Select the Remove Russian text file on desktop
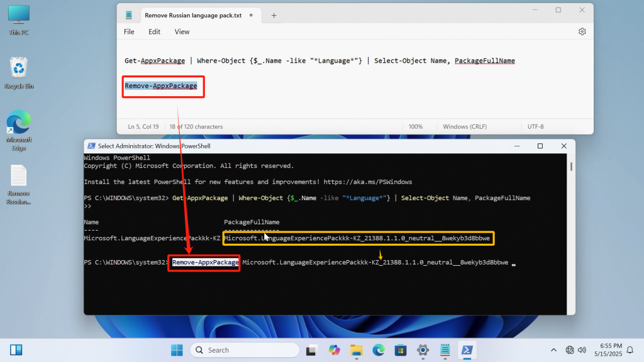Image resolution: width=644 pixels, height=362 pixels. coord(19,185)
